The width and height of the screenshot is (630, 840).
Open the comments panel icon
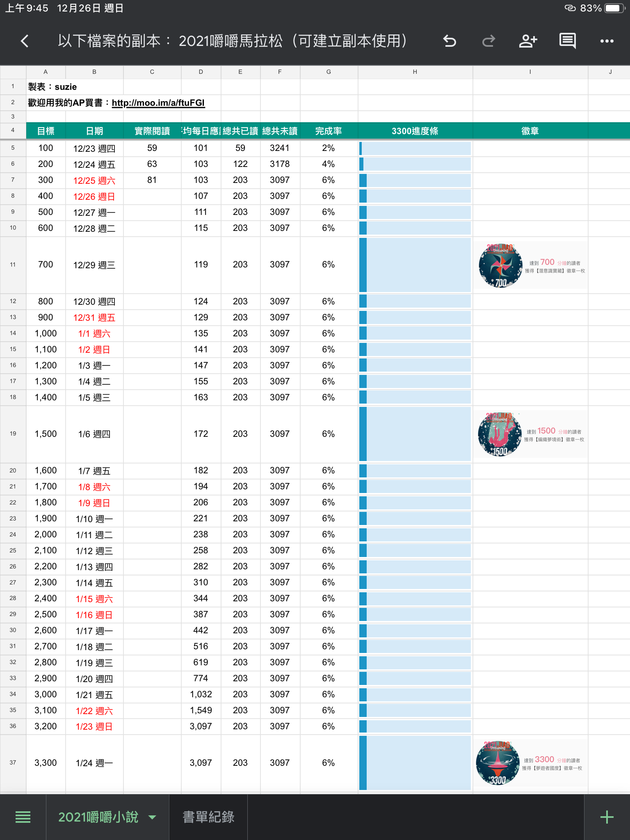(x=568, y=41)
